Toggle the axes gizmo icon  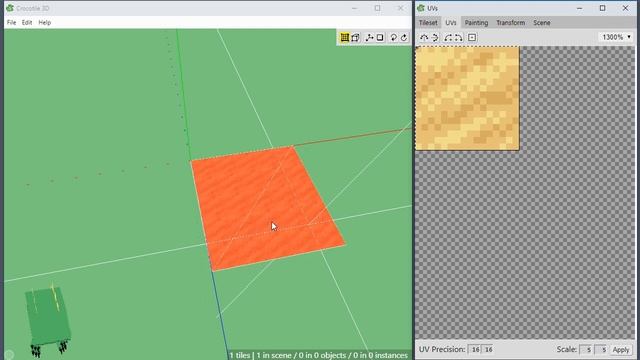point(369,38)
